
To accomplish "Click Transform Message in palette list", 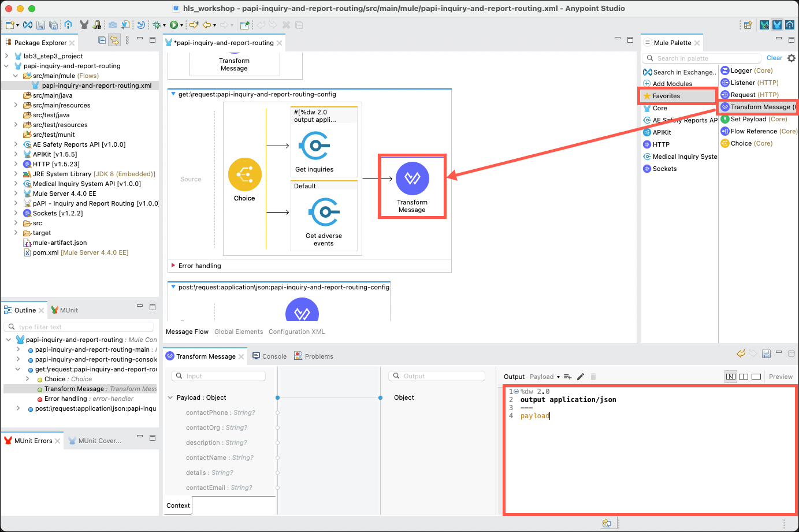I will tap(758, 107).
